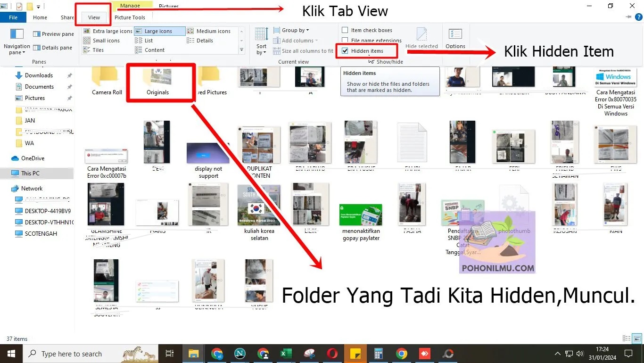Expand the layout gallery more arrow
The width and height of the screenshot is (644, 363).
click(242, 49)
